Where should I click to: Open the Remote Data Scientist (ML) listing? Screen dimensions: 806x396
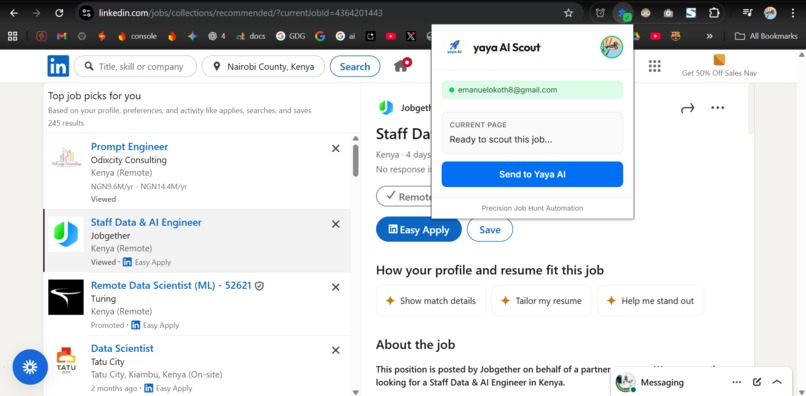click(171, 285)
